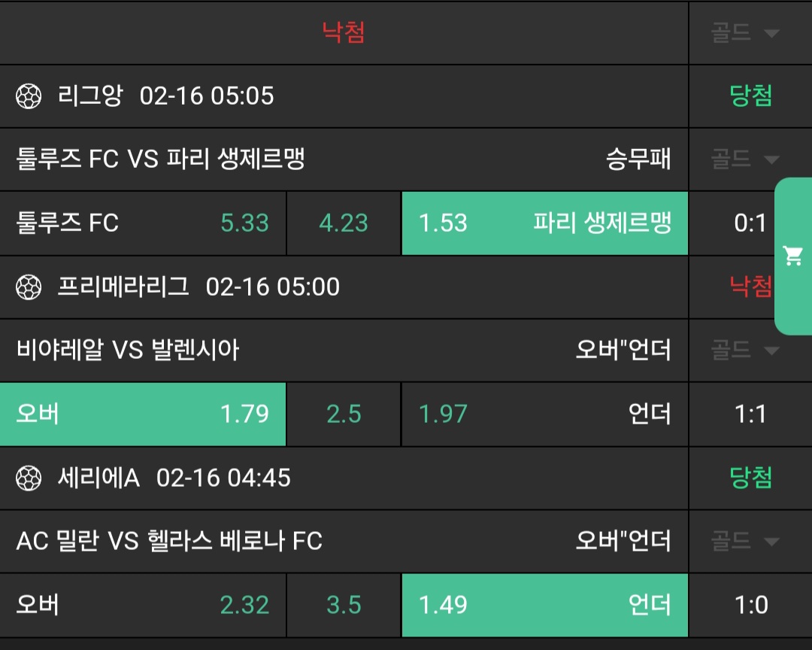Choose 언더 at 1.97 odds

[544, 415]
